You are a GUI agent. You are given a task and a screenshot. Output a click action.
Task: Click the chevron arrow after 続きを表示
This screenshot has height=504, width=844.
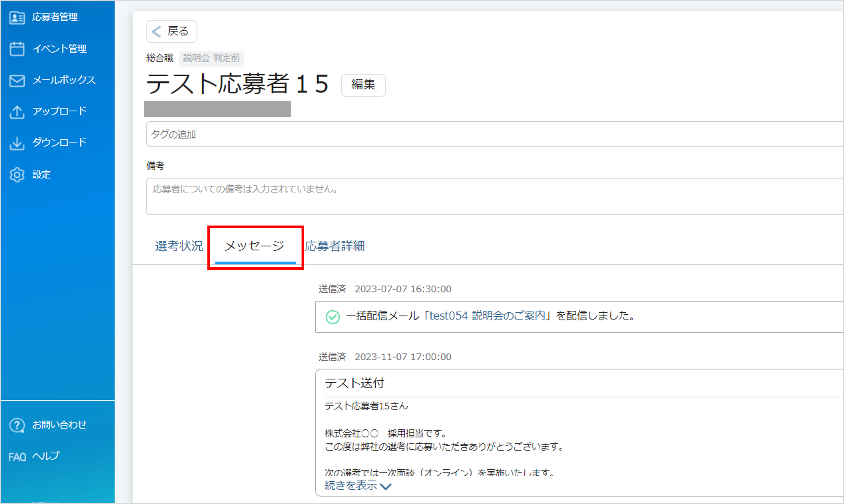386,487
